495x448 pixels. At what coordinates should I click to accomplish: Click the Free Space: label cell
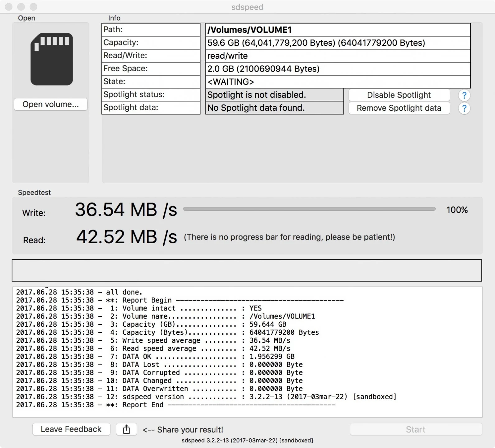pos(151,69)
